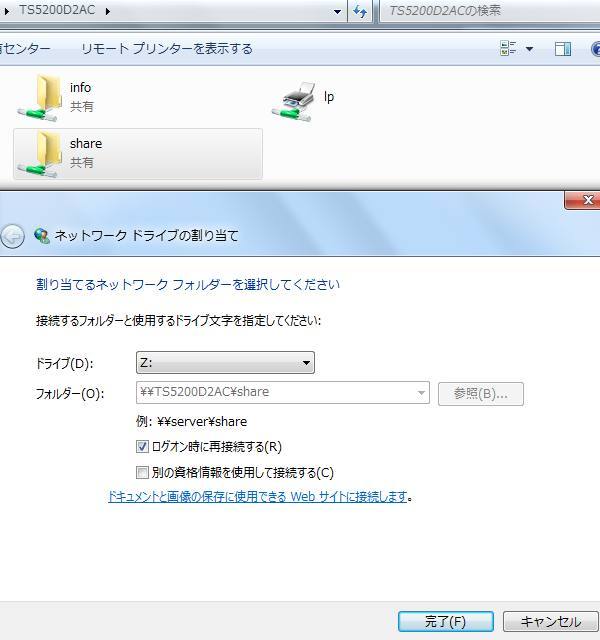The height and width of the screenshot is (640, 600).
Task: Uncheck the reconnect at logon (R) checkbox
Action: tap(142, 447)
